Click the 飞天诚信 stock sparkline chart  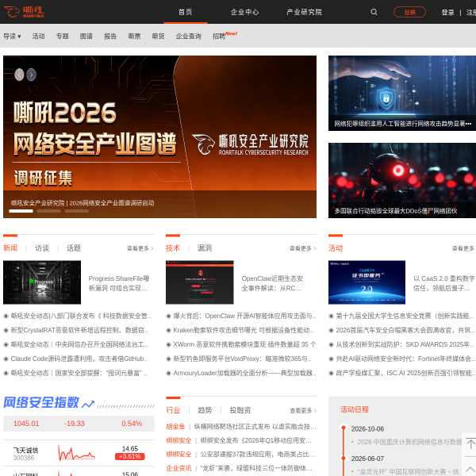[76, 453]
